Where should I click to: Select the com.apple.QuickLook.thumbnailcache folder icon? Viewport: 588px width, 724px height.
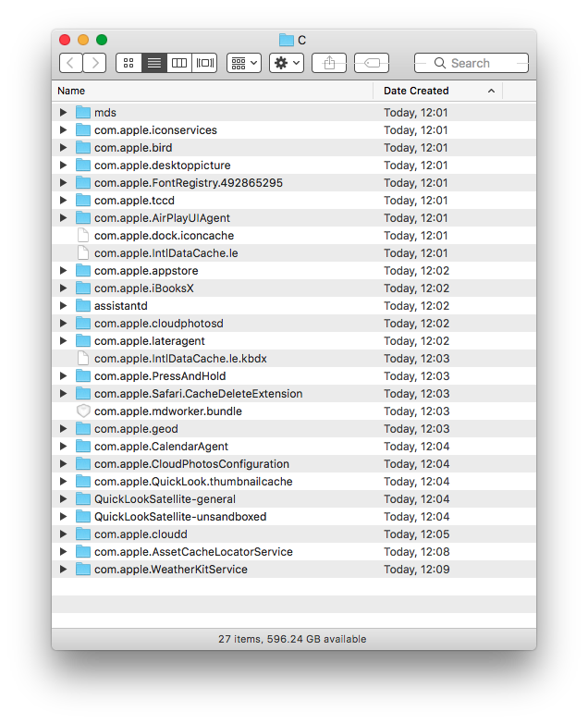click(x=83, y=481)
